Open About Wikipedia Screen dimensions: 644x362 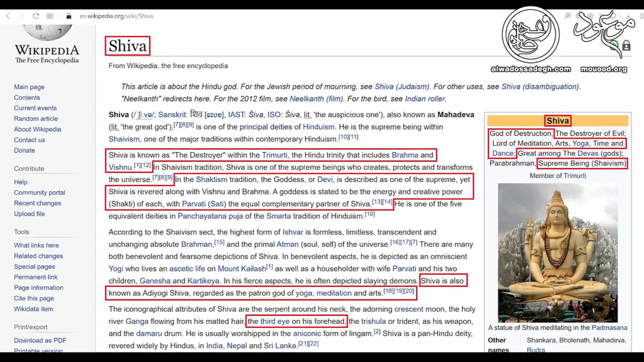(38, 129)
